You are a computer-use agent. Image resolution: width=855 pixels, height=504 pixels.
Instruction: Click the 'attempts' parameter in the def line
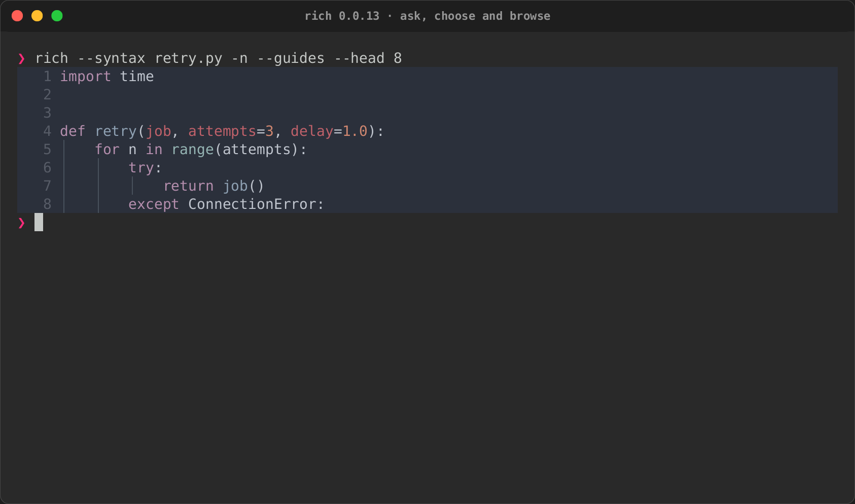pos(222,131)
